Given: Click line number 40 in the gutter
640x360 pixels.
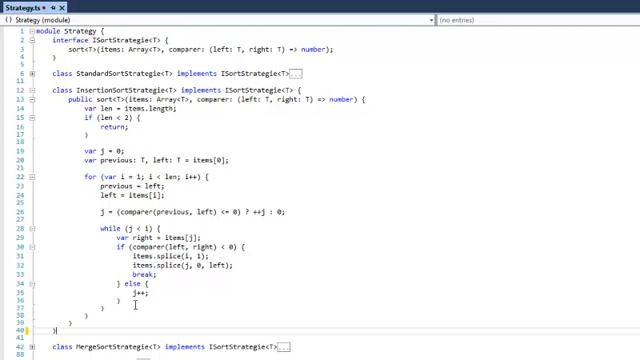Looking at the screenshot, I should click(x=20, y=331).
